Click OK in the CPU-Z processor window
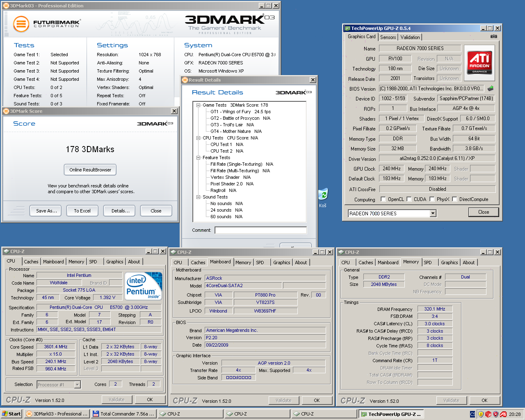Viewport: 525px width, 420px height. (150, 399)
